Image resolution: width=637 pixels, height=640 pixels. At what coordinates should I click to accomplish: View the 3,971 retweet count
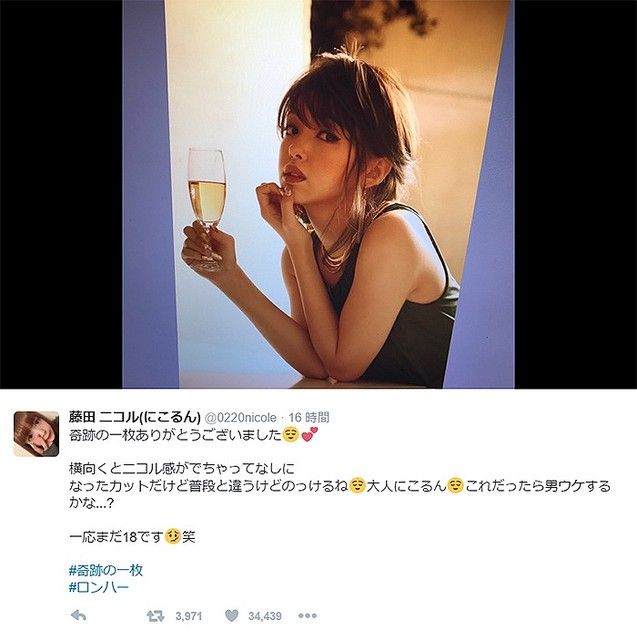[x=189, y=616]
